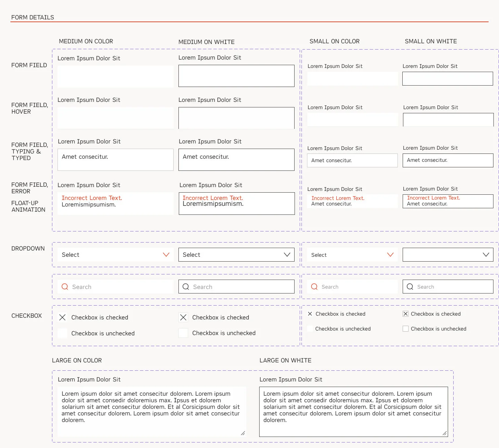Screen dimensions: 499x448
Task: Click the black chevron on Medium on White dropdown
Action: tap(287, 254)
